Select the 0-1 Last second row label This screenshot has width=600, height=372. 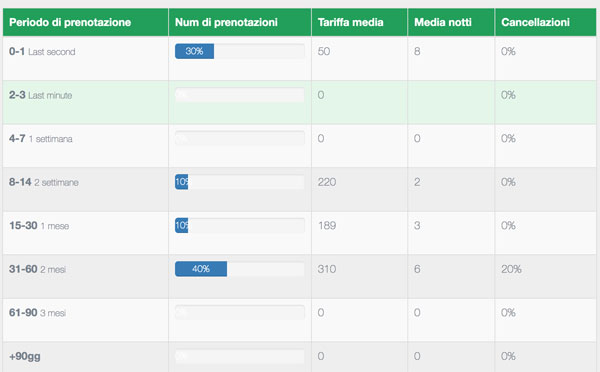pyautogui.click(x=42, y=52)
